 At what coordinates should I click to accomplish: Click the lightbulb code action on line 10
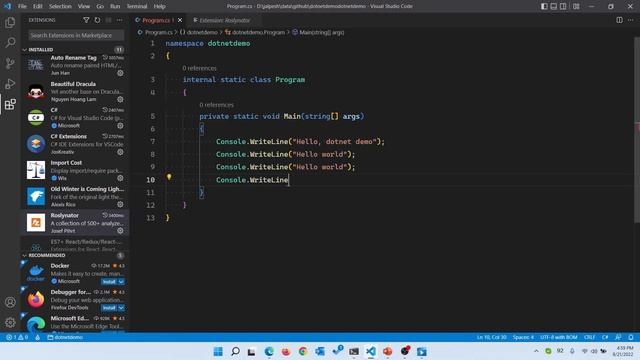click(169, 177)
